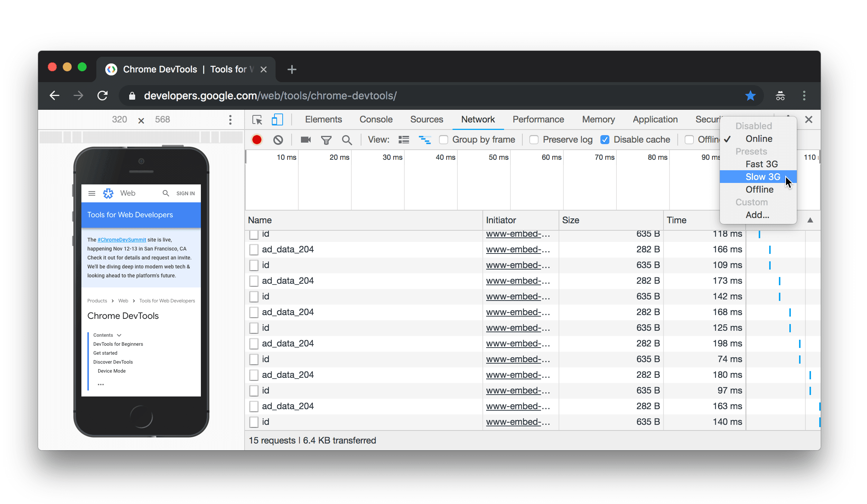Click the Offline option in throttling presets
867x504 pixels.
tap(758, 190)
